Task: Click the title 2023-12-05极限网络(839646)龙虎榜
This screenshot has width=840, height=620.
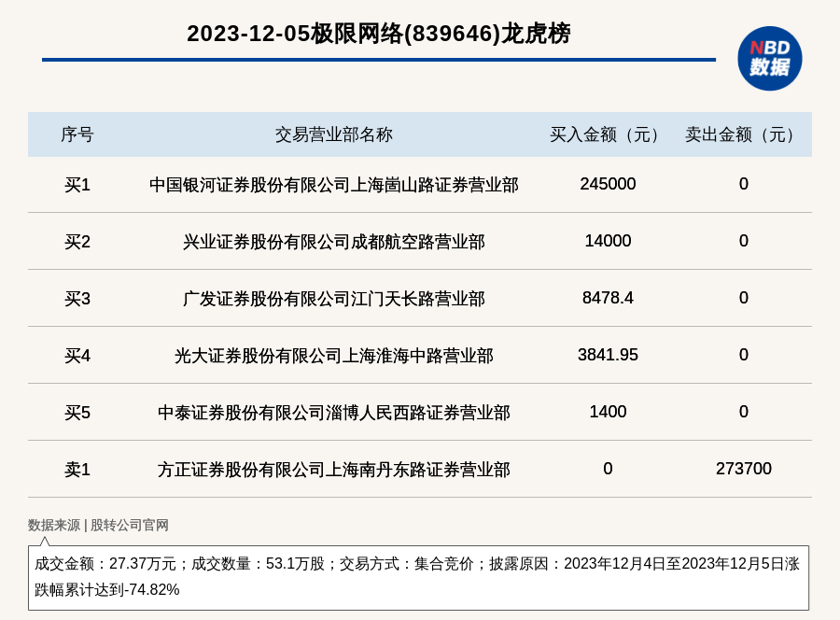Action: tap(379, 34)
